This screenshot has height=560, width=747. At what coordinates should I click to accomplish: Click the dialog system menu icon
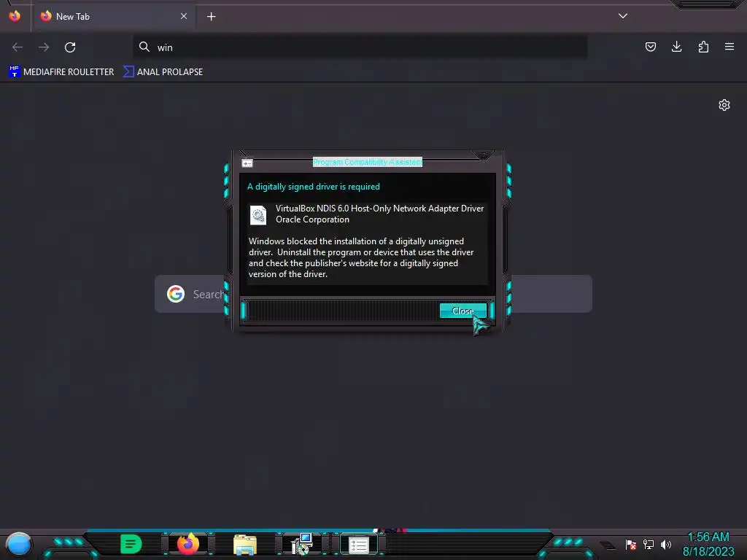coord(247,163)
